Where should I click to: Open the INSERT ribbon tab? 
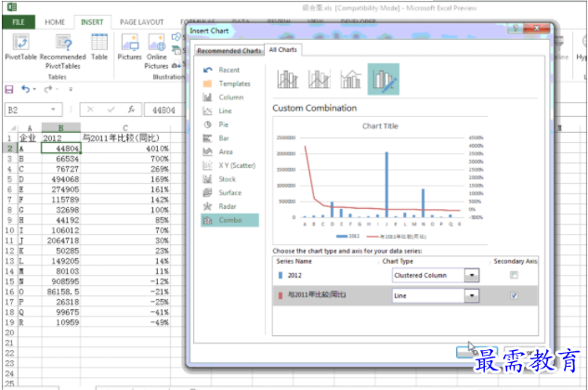(92, 22)
